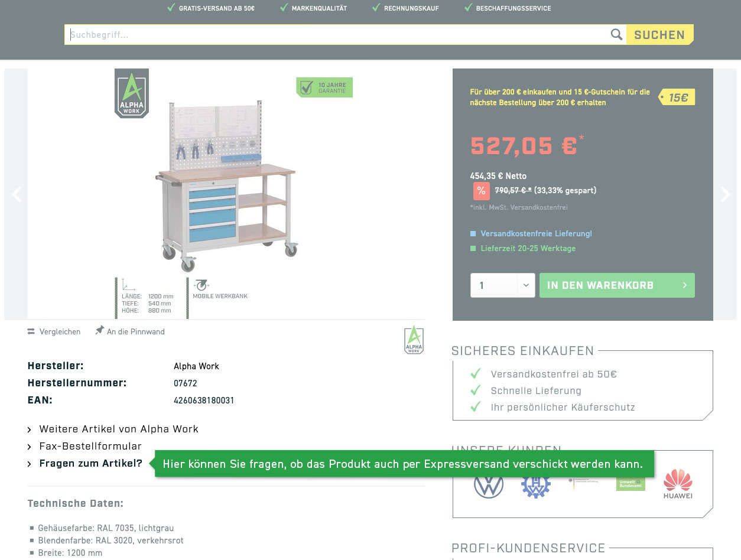Show the next product image arrow

pos(725,194)
